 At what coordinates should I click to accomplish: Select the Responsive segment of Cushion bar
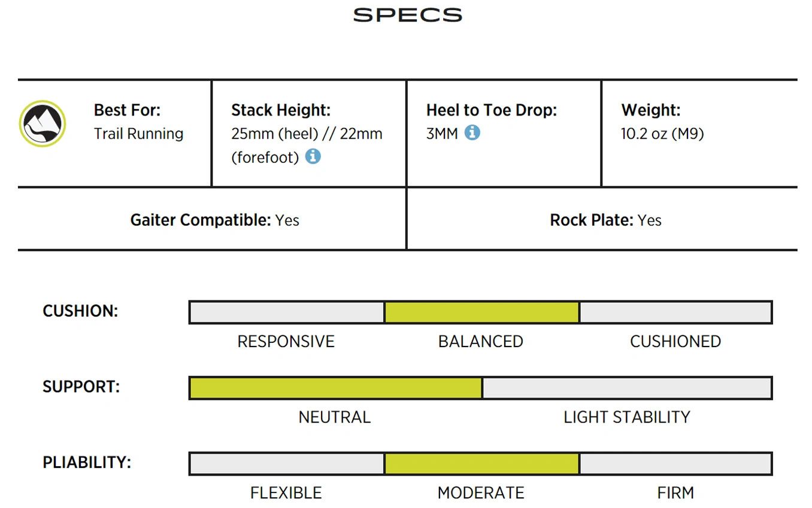(287, 312)
